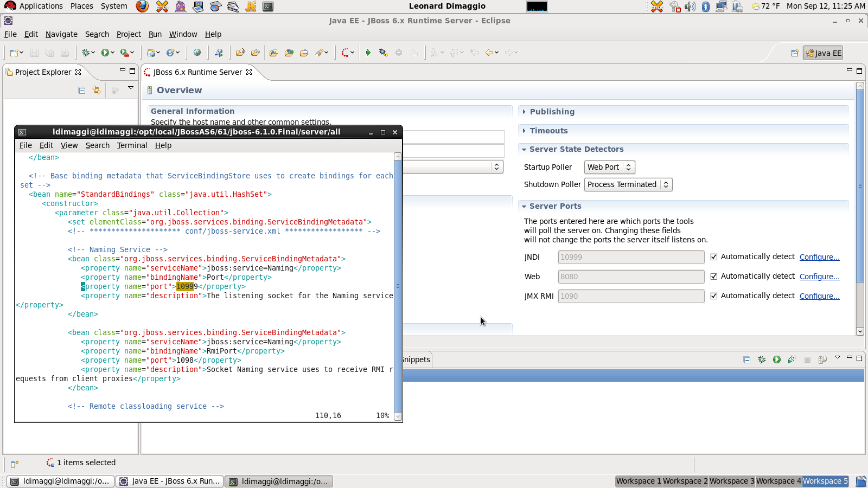Open the Shutdown Poller Process Terminated dropdown
868x488 pixels.
pyautogui.click(x=628, y=185)
